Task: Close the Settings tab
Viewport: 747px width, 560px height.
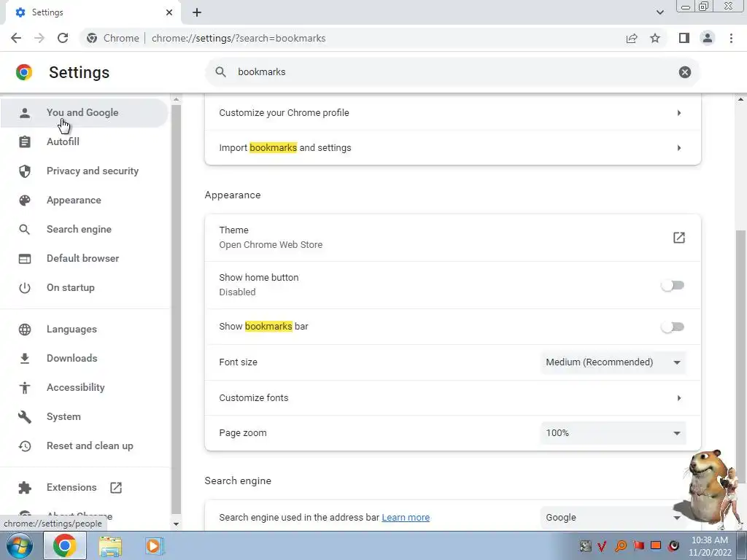Action: pyautogui.click(x=169, y=12)
